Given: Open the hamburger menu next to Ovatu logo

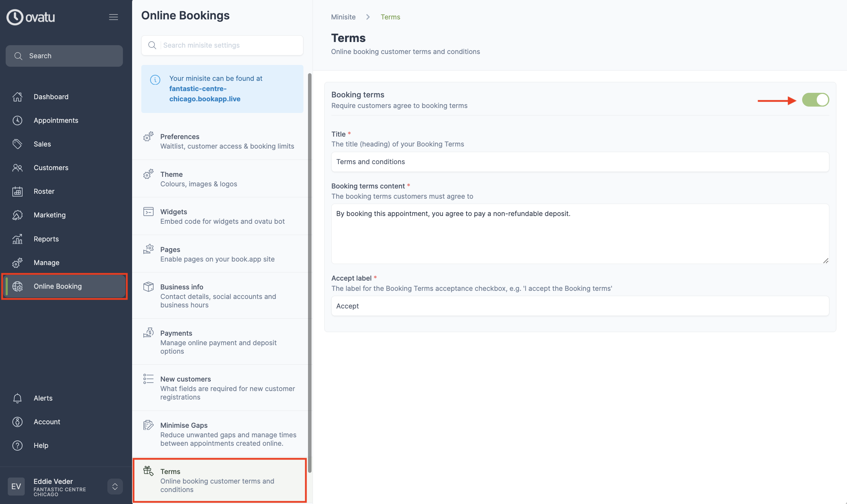Looking at the screenshot, I should coord(113,17).
